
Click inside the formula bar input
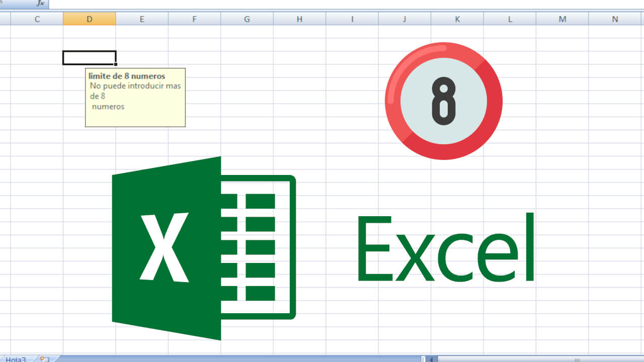click(347, 4)
